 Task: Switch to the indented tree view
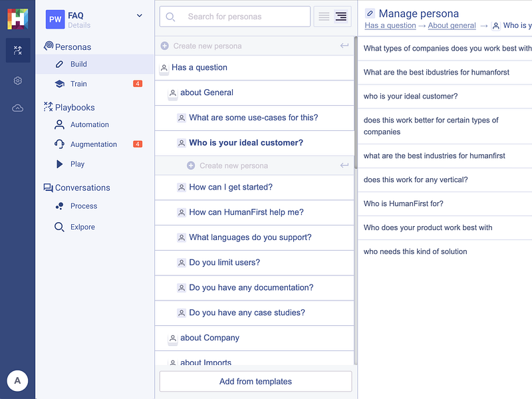tap(341, 17)
